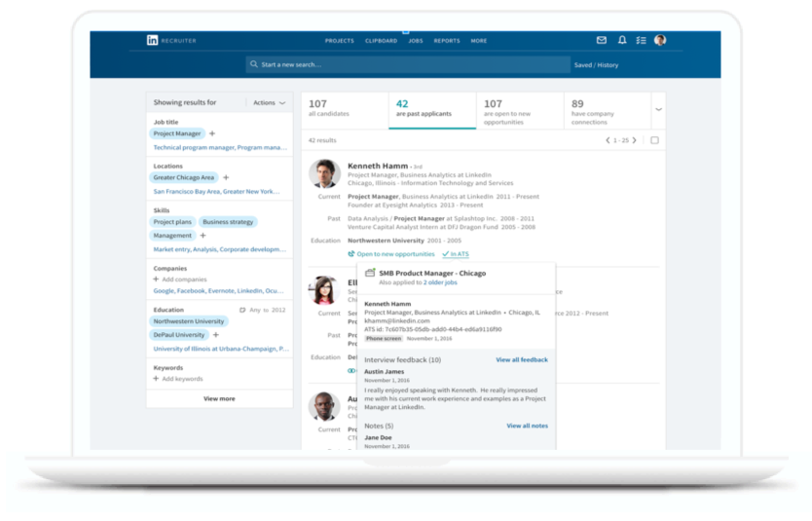Image resolution: width=812 pixels, height=521 pixels.
Task: Open the 2 older jobs link
Action: tap(440, 282)
